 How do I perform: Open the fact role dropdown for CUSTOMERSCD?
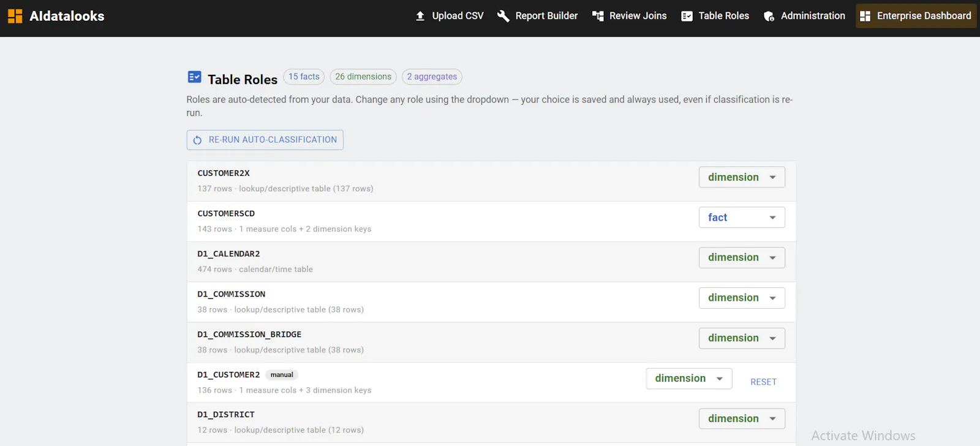pyautogui.click(x=742, y=217)
